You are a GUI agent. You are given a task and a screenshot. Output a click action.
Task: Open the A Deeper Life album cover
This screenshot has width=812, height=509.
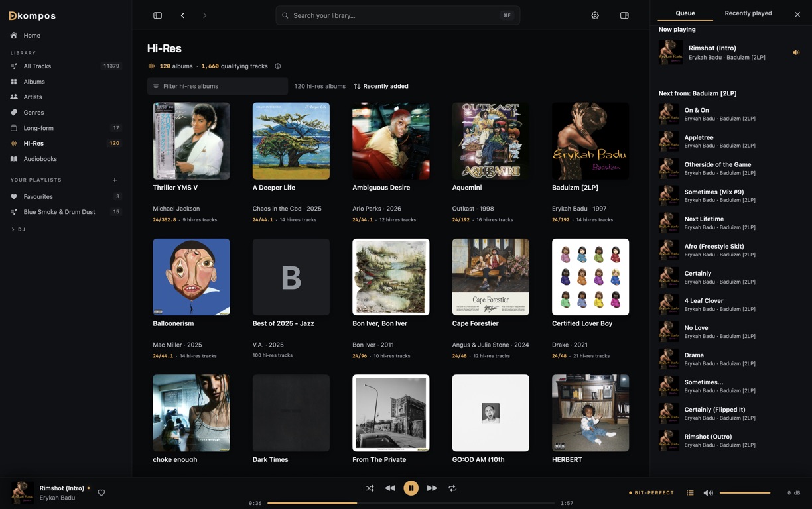point(291,141)
